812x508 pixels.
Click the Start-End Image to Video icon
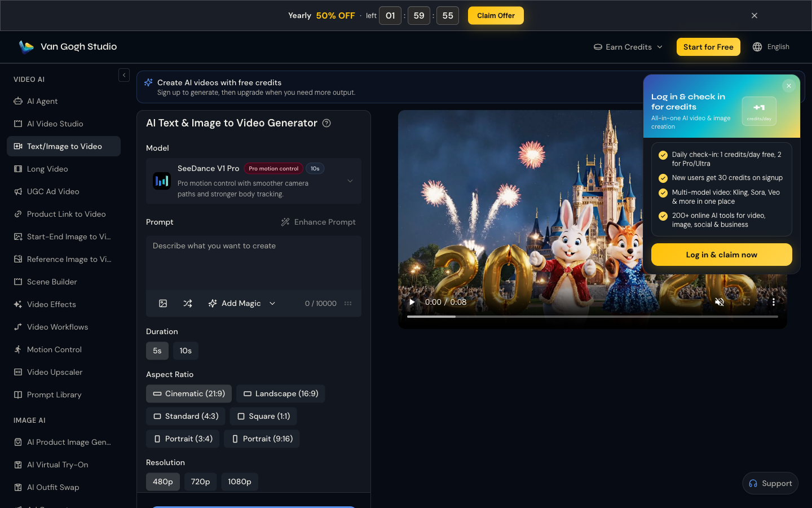coord(18,237)
